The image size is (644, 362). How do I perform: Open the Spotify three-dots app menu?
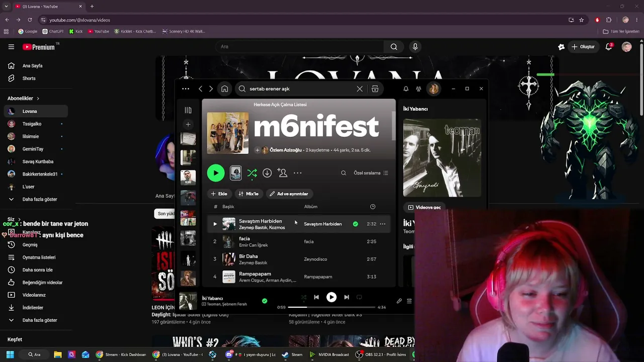pos(186,89)
